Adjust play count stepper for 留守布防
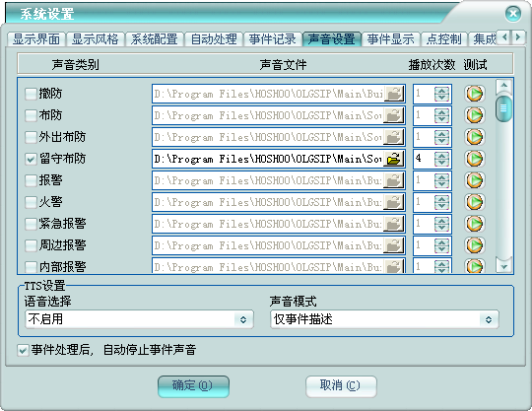Screen dimensions: 532x411 tap(441, 159)
